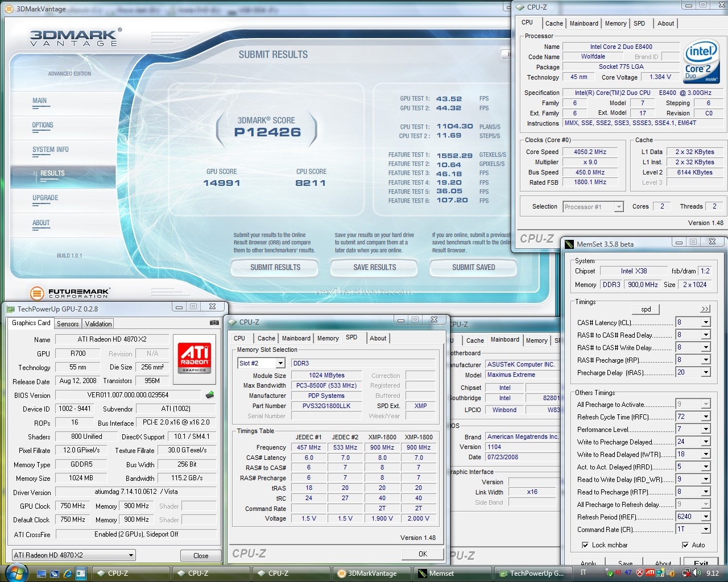This screenshot has width=728, height=582.
Task: Open SYSTEM INFO in 3DMark Vantage sidebar
Action: tap(51, 150)
